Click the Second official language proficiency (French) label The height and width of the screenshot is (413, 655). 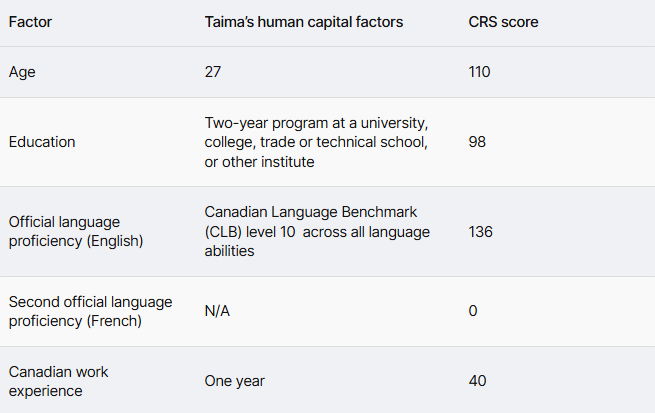click(x=90, y=311)
